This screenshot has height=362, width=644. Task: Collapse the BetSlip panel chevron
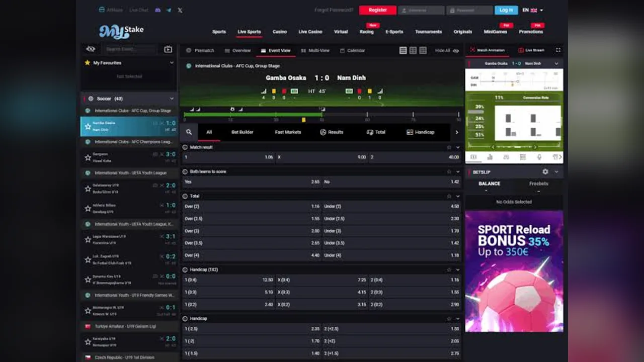click(x=556, y=172)
